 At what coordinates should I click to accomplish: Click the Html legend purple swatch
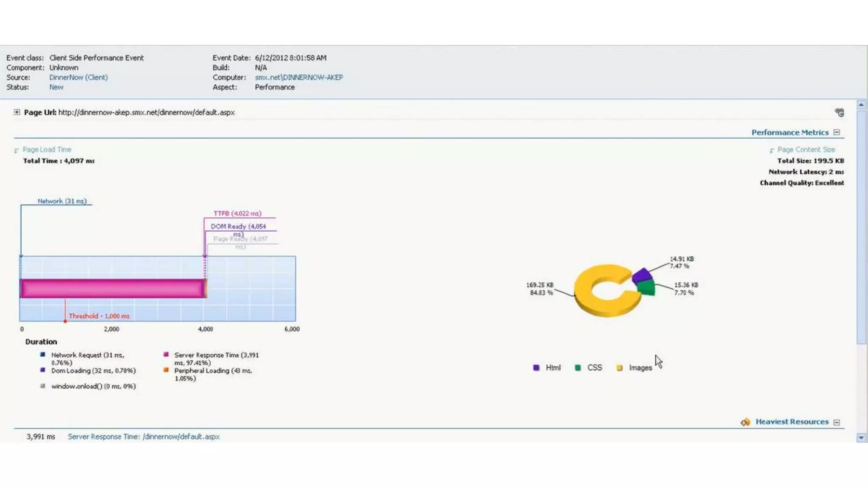click(536, 368)
